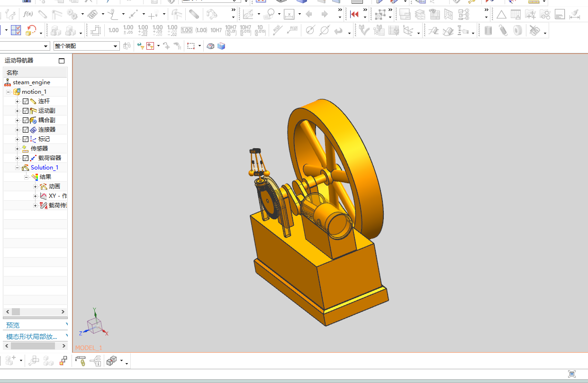Select steam_engine in the navigator
The width and height of the screenshot is (588, 383).
31,82
